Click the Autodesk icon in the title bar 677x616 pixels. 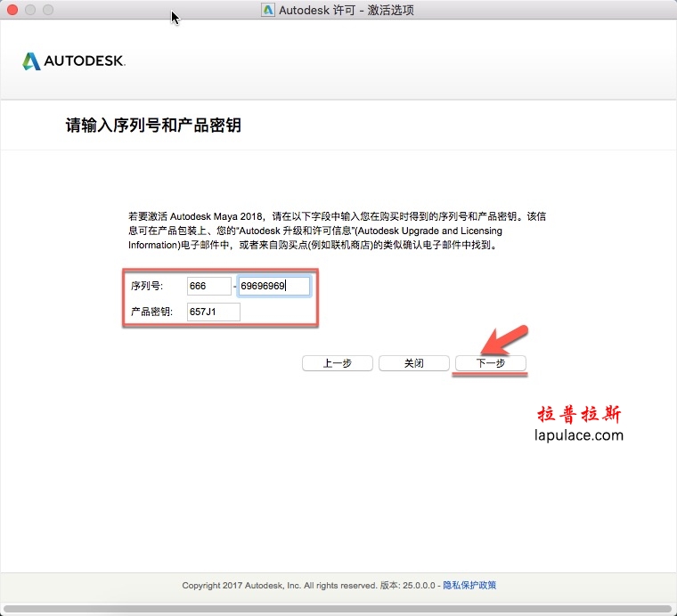point(268,10)
